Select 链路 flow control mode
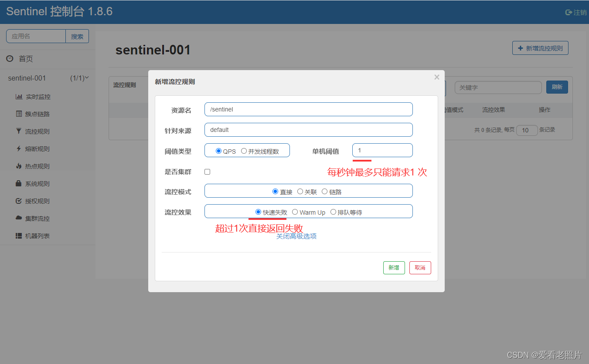 click(x=325, y=191)
